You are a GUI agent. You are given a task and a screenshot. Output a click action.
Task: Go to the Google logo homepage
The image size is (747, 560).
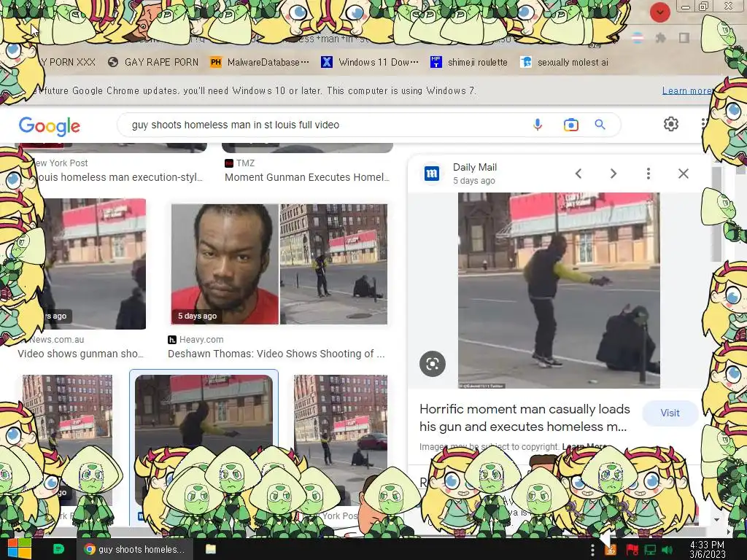pyautogui.click(x=50, y=125)
